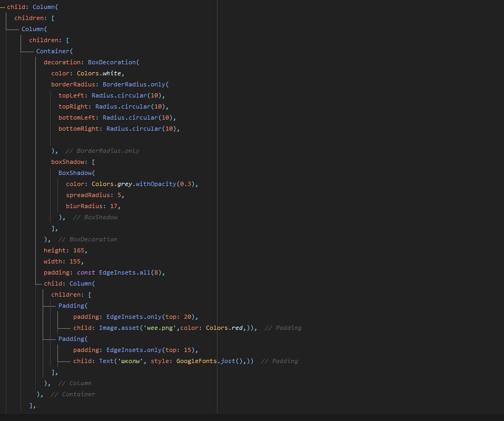Click the '// Container' closing comment

tap(73, 394)
